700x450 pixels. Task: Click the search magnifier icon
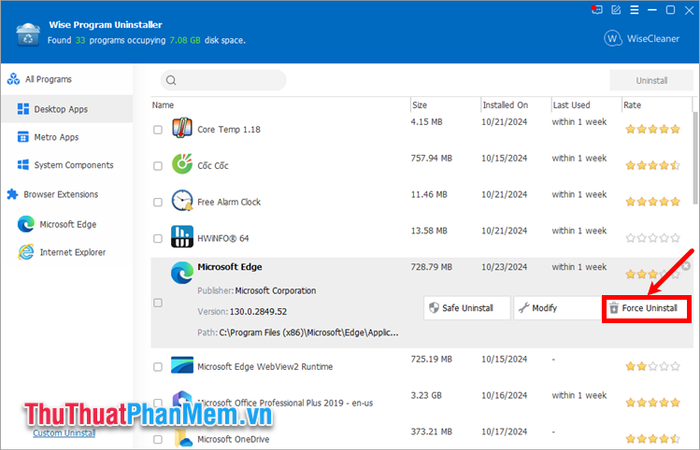(171, 80)
